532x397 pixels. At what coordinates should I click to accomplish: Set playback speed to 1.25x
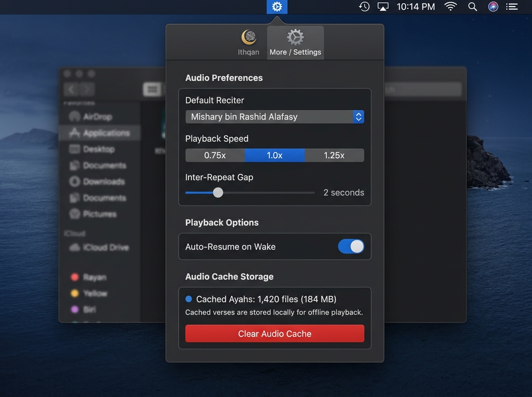point(334,155)
